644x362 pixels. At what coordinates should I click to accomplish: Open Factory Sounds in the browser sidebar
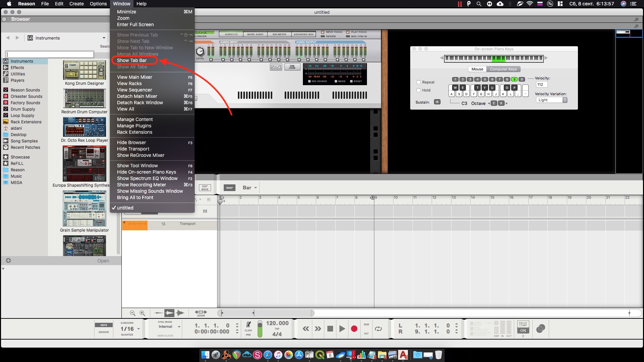(25, 103)
